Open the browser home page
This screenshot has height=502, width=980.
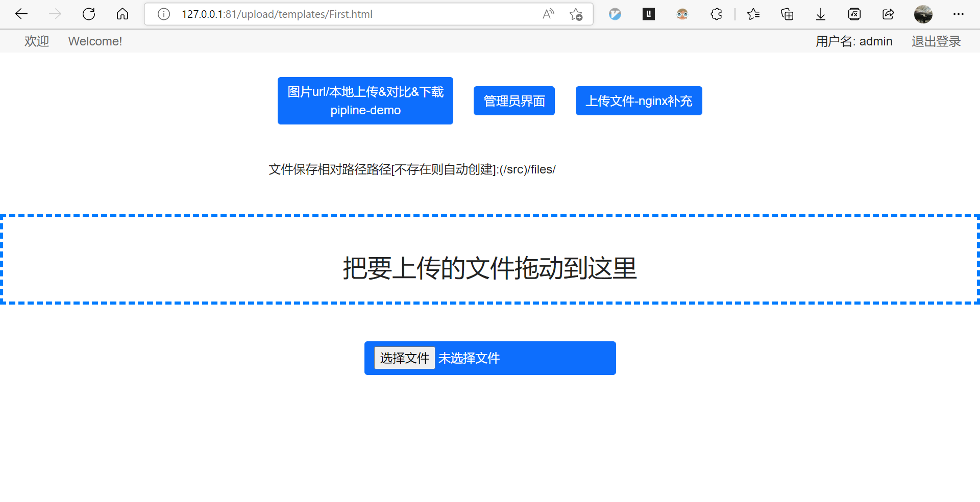(122, 14)
